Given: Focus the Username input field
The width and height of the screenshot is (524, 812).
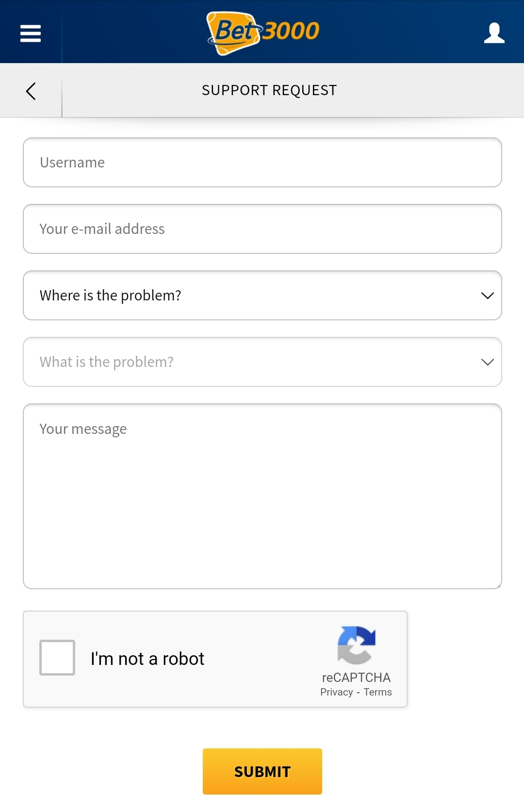Looking at the screenshot, I should [262, 162].
